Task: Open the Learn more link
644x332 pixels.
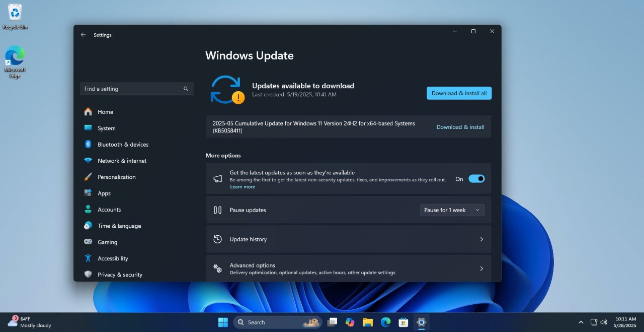Action: (243, 187)
